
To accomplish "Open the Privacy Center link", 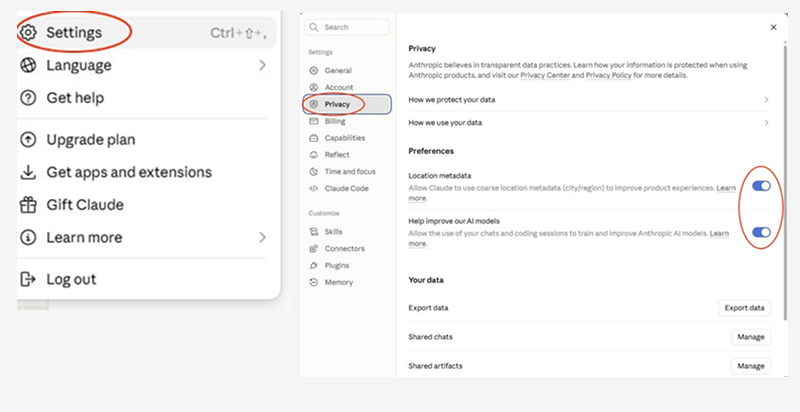I will (545, 75).
